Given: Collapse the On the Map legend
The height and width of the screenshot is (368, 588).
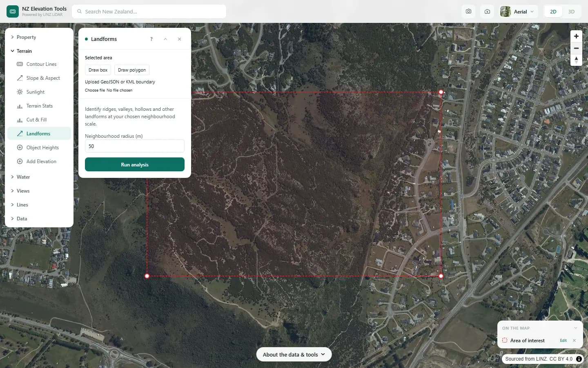Looking at the screenshot, I should click(x=576, y=328).
